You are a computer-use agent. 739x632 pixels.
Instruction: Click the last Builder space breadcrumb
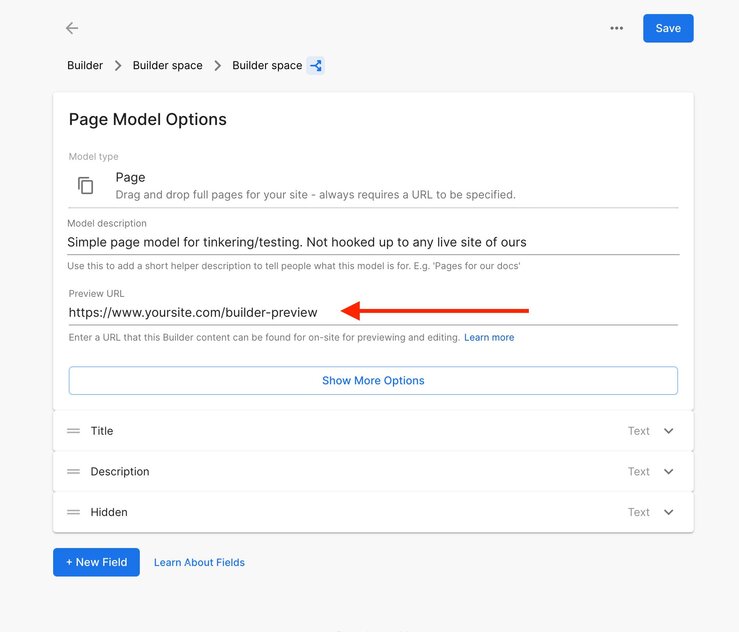click(x=267, y=66)
